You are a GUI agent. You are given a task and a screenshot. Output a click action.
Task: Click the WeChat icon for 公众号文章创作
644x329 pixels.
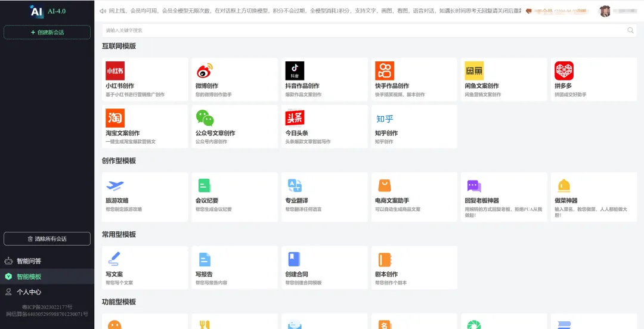point(205,118)
